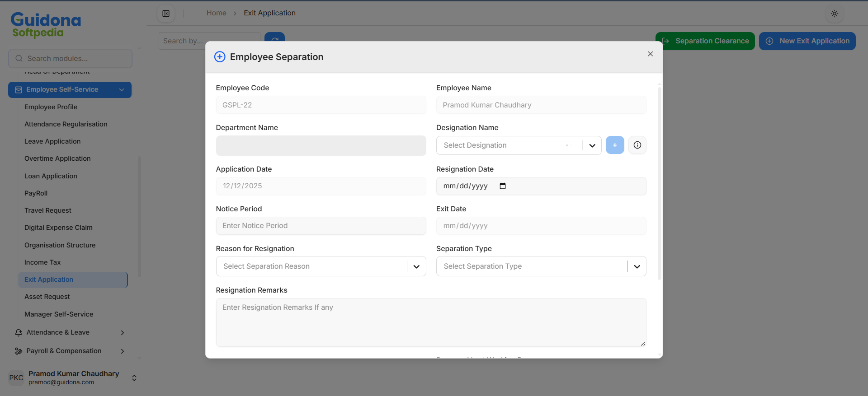868x396 pixels.
Task: Open Overtime Application
Action: click(x=57, y=158)
